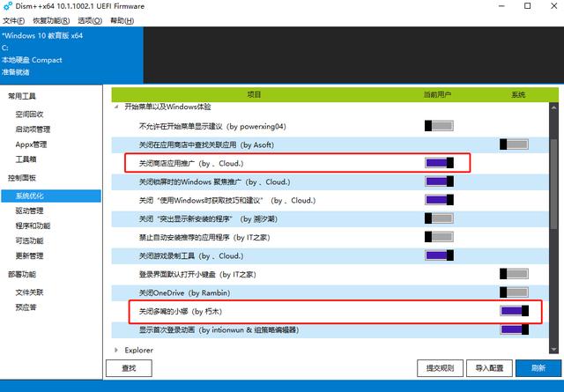Image resolution: width=564 pixels, height=392 pixels.
Task: Open the 选项(O) menu
Action: [90, 20]
